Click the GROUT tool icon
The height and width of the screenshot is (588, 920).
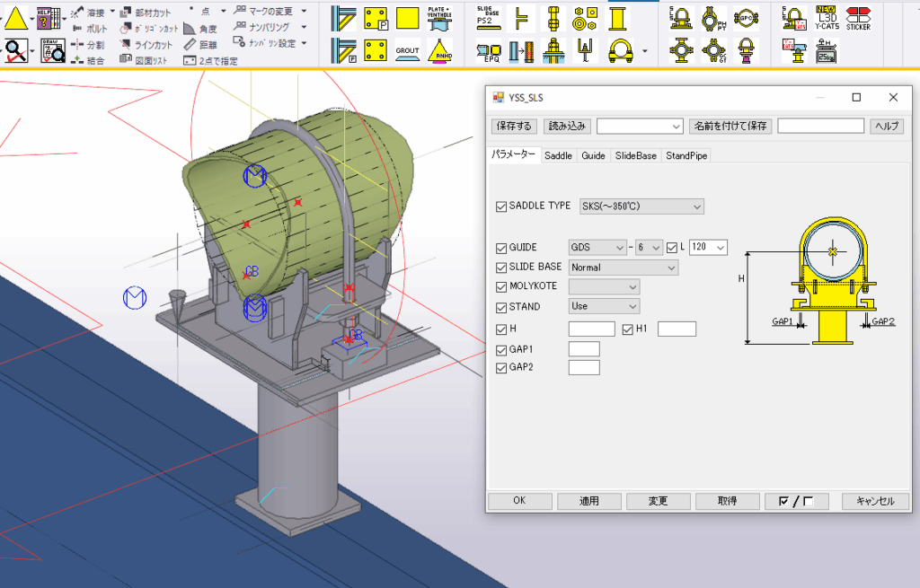408,49
